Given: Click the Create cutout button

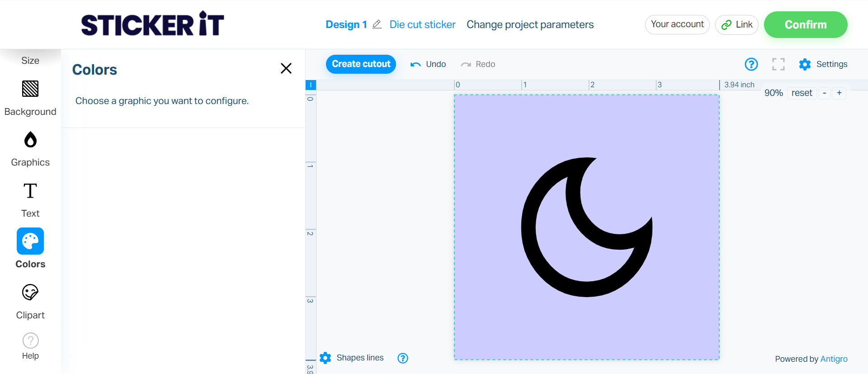Looking at the screenshot, I should [x=361, y=64].
